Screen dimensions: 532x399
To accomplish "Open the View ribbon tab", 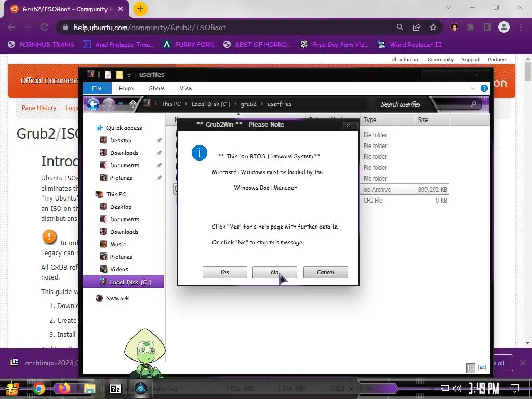I will (x=186, y=88).
